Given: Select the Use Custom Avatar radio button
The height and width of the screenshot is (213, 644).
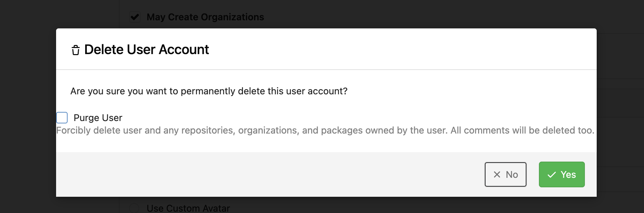Looking at the screenshot, I should coord(134,208).
